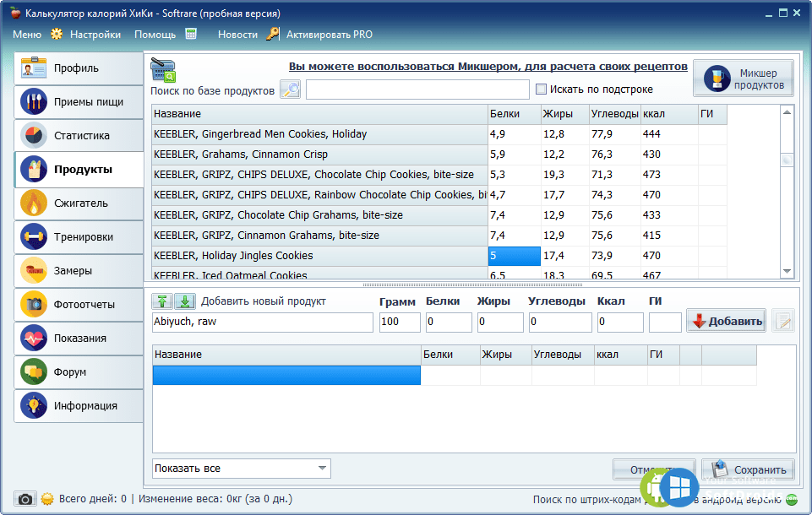Sort the product table by Белки header

coord(515,114)
